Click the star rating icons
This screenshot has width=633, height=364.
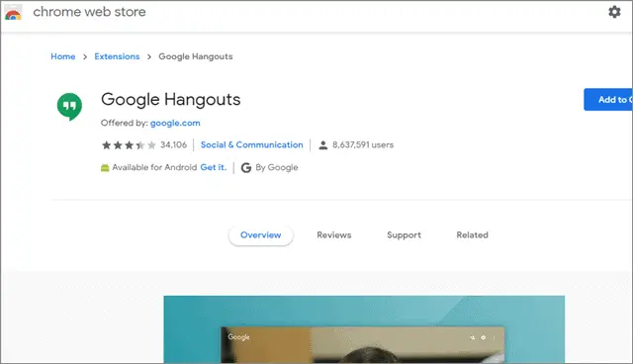pyautogui.click(x=129, y=144)
